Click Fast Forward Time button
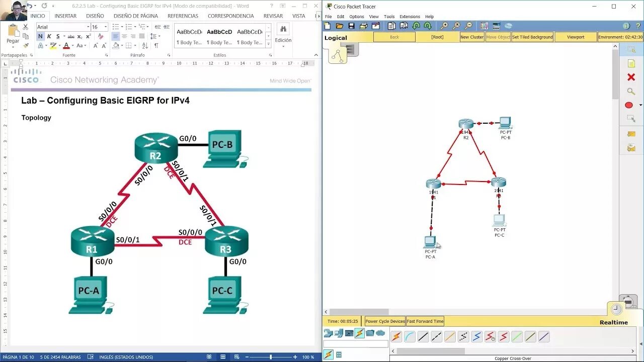 click(x=425, y=321)
